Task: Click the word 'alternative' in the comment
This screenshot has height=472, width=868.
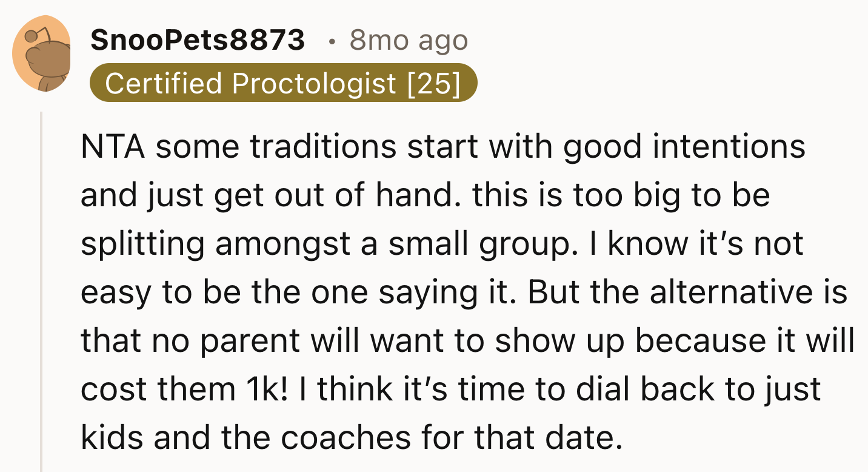Action: (x=730, y=292)
